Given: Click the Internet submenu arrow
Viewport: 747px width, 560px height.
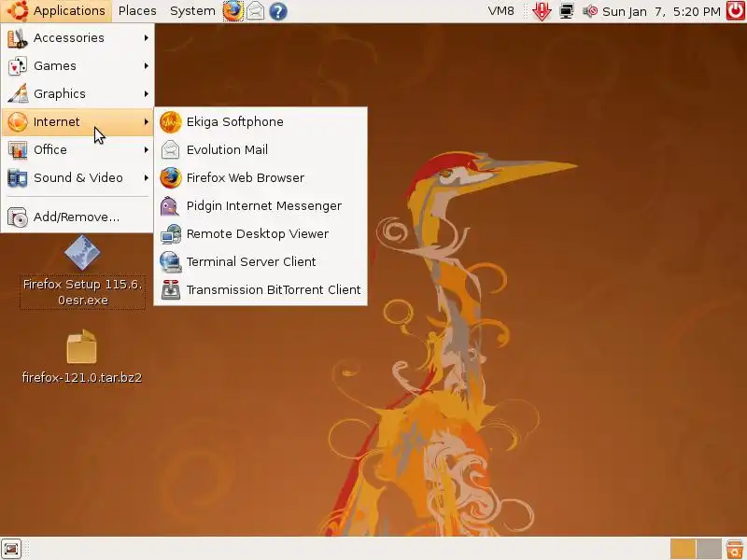Looking at the screenshot, I should click(x=147, y=122).
